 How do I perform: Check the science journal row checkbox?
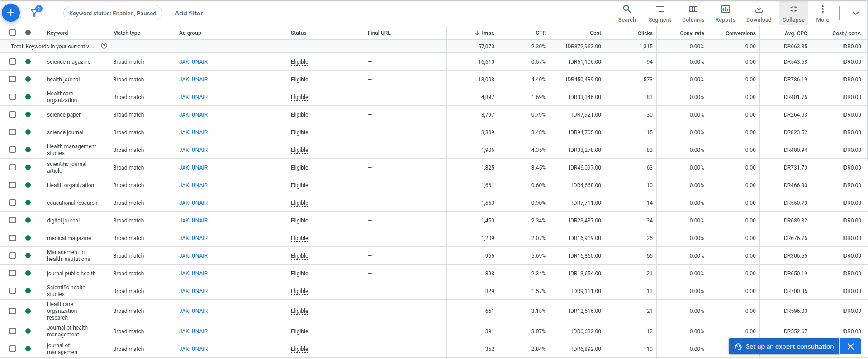click(13, 132)
